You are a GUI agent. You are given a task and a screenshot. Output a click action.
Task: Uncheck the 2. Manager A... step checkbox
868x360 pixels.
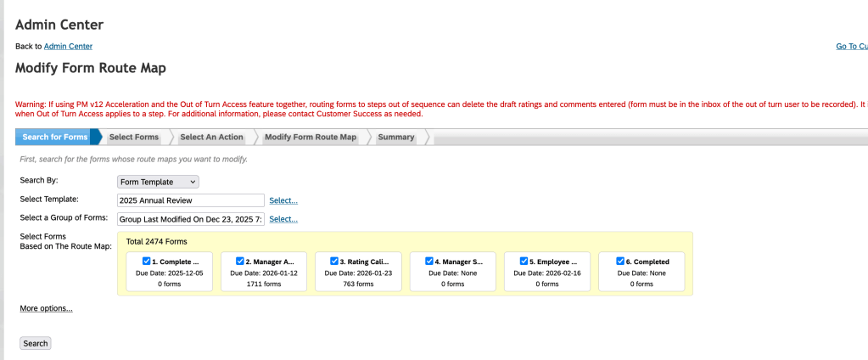click(x=240, y=262)
